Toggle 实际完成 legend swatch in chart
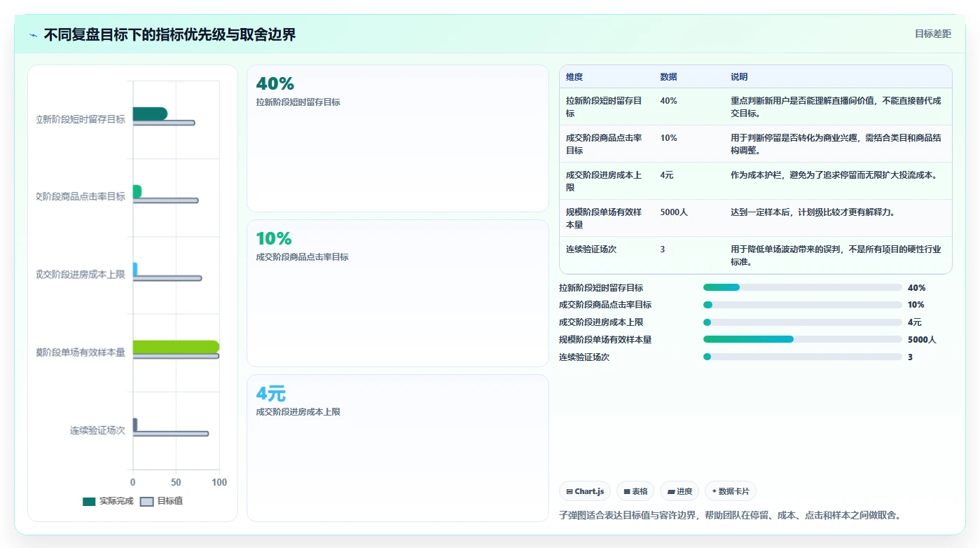The image size is (980, 548). (89, 502)
